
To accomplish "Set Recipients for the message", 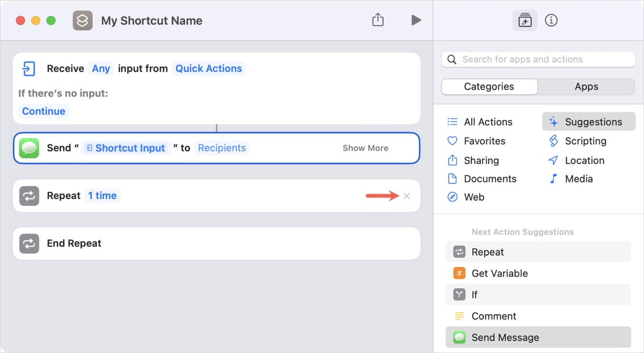I will coord(222,148).
